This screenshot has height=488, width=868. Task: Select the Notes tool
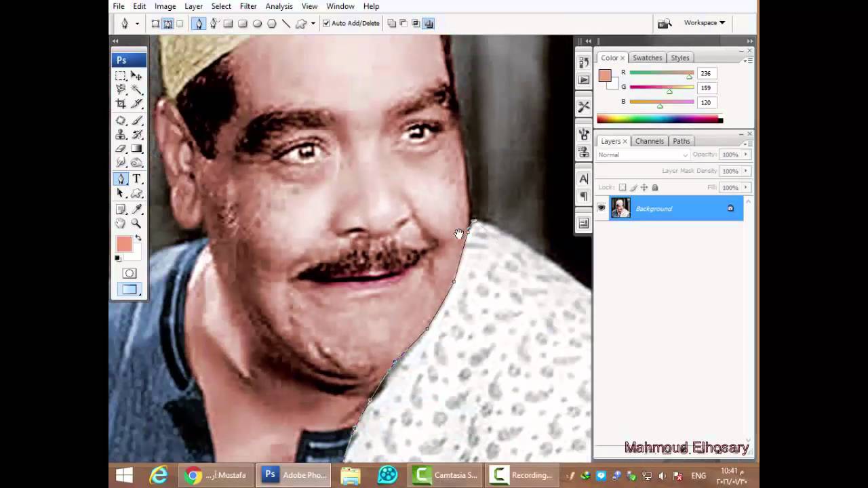click(121, 209)
